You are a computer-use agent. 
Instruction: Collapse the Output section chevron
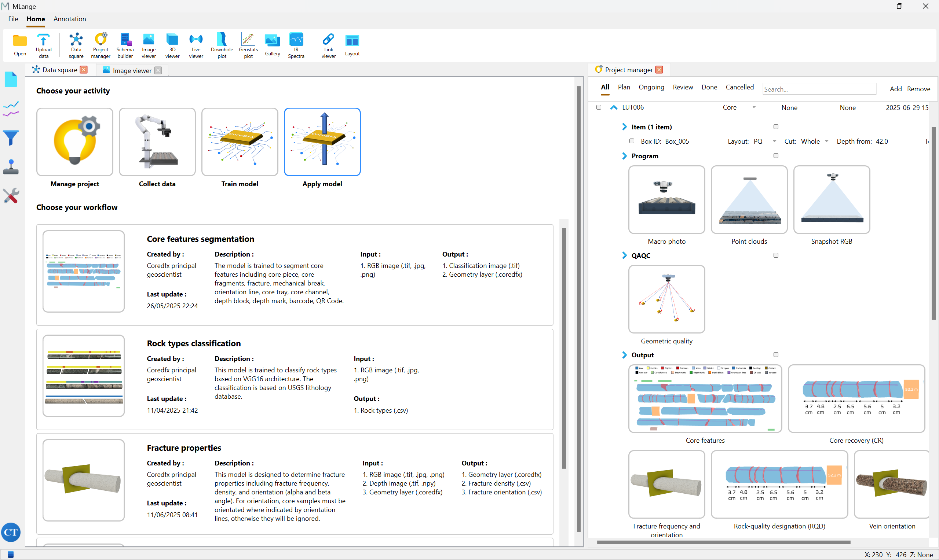[x=624, y=355]
